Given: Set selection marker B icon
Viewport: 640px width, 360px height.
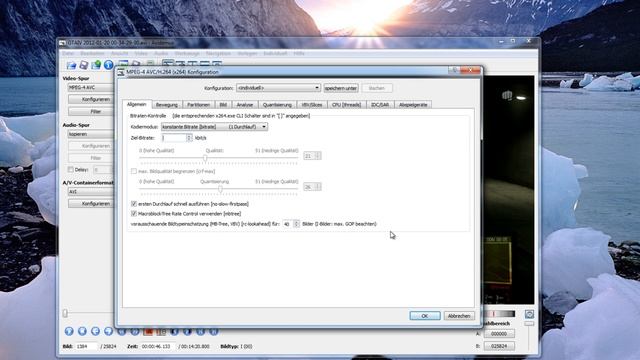Looking at the screenshot, I should tap(161, 332).
